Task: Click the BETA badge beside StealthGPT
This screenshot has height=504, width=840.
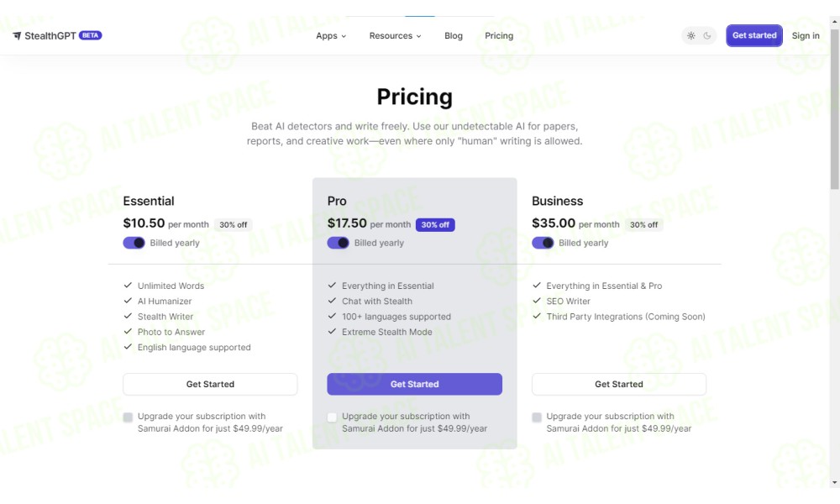Action: click(91, 36)
